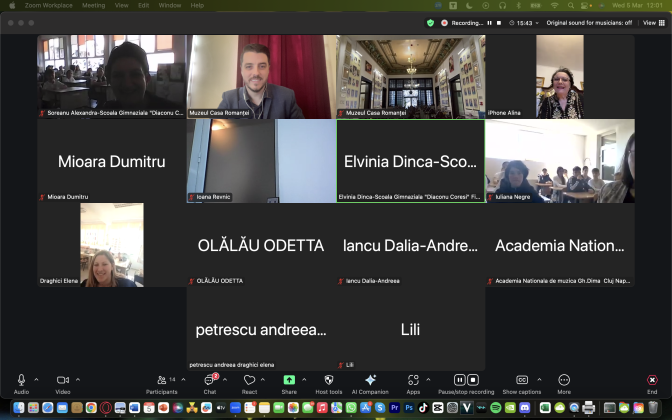Click the red End meeting button
672x420 pixels.
tap(652, 381)
